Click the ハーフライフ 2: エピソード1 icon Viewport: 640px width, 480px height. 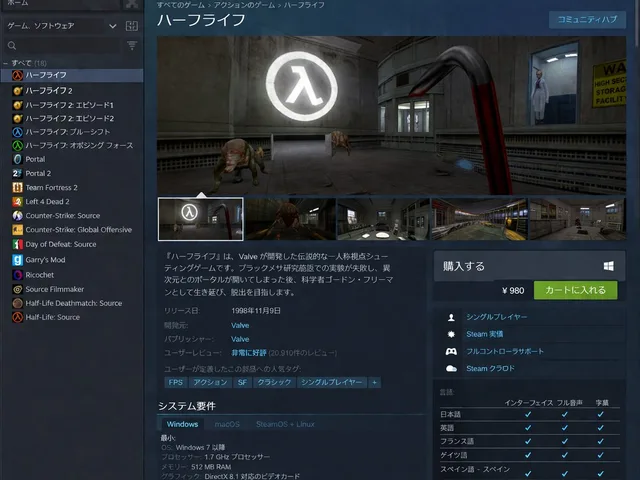click(x=18, y=105)
